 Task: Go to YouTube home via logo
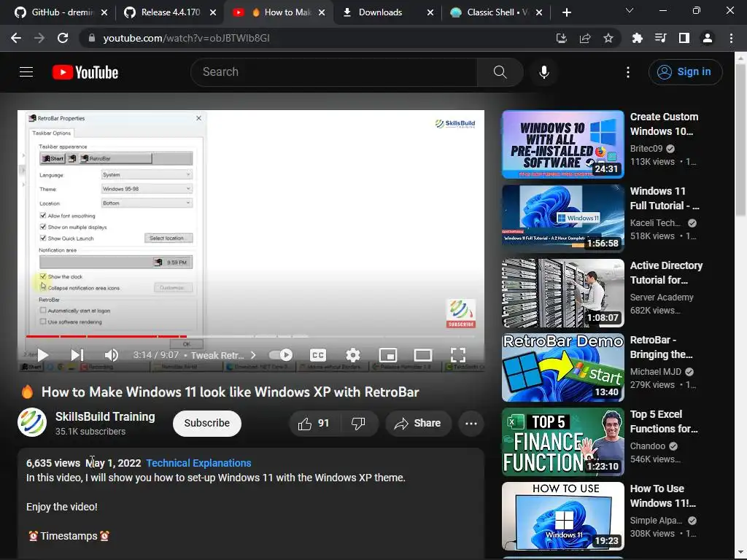pyautogui.click(x=85, y=72)
